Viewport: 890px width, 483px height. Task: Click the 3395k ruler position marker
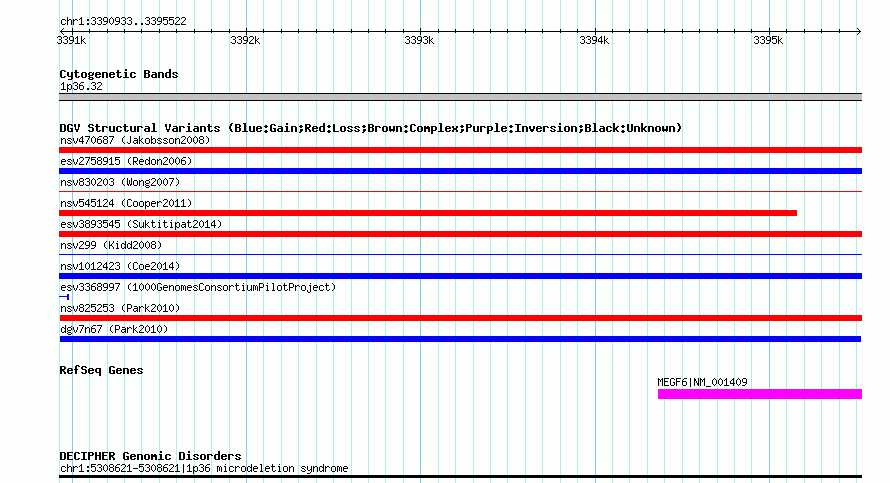[x=770, y=31]
